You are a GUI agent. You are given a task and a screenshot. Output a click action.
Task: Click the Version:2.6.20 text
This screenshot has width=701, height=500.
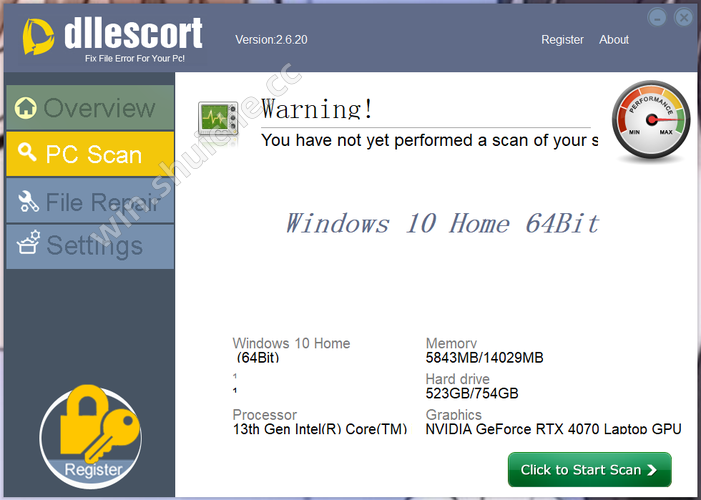click(271, 40)
